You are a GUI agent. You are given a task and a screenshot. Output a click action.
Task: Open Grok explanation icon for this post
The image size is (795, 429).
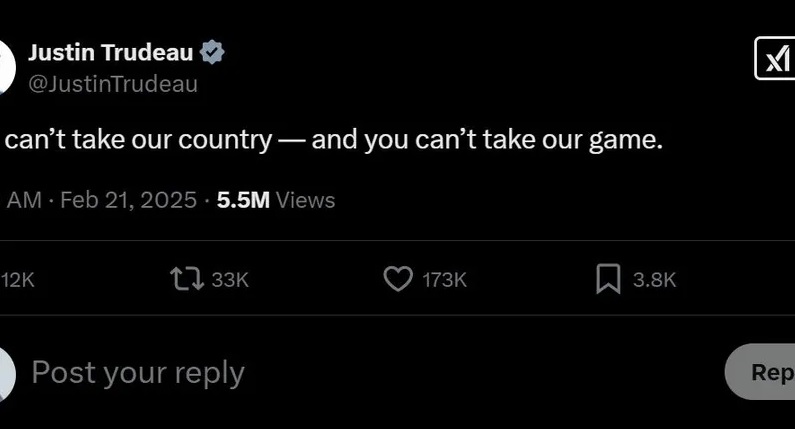point(775,59)
